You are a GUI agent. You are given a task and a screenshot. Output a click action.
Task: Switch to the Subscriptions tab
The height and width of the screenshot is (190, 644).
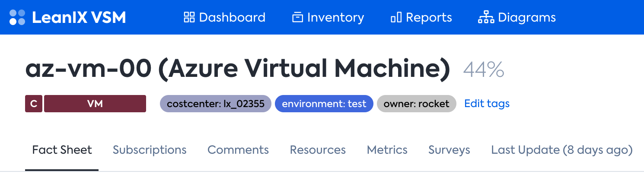tap(150, 150)
